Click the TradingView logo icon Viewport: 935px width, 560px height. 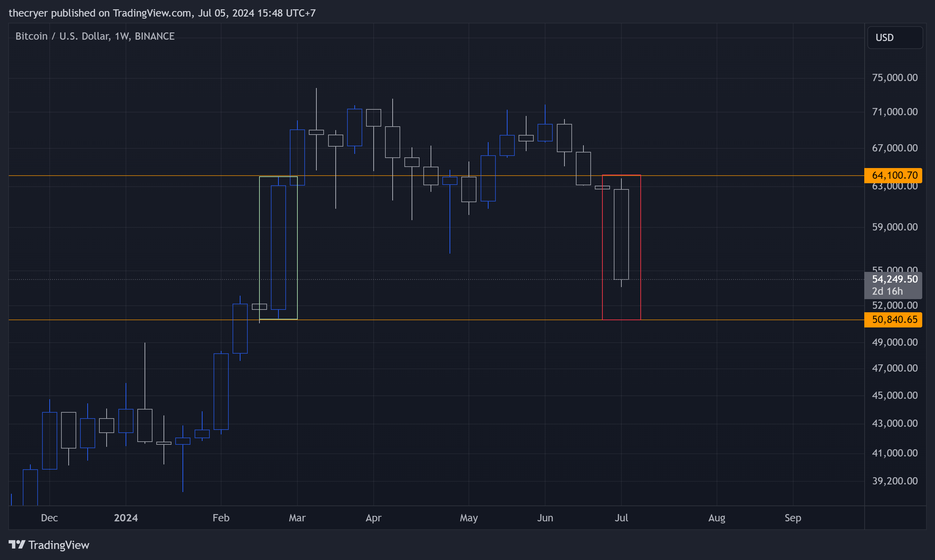pos(17,544)
